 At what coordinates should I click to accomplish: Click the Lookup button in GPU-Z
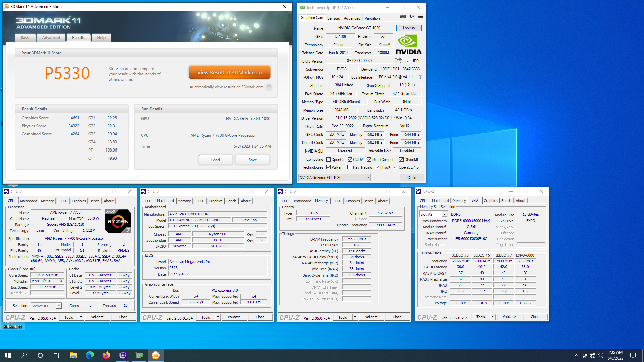(x=409, y=28)
